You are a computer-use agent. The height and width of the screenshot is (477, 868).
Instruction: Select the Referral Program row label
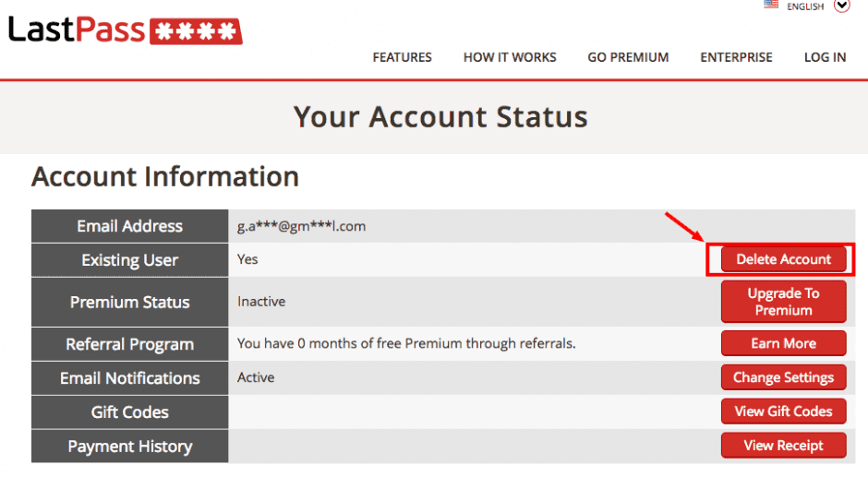(x=129, y=344)
